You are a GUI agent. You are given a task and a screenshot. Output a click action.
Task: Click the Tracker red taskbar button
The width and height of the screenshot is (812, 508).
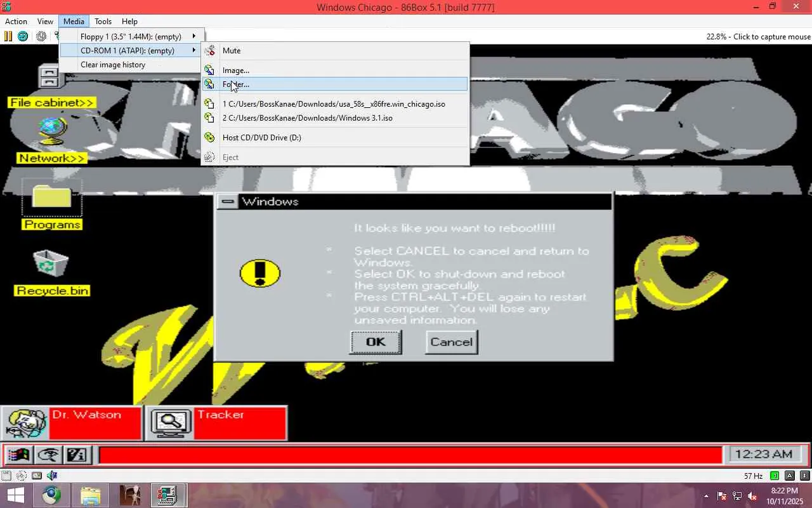tap(216, 422)
